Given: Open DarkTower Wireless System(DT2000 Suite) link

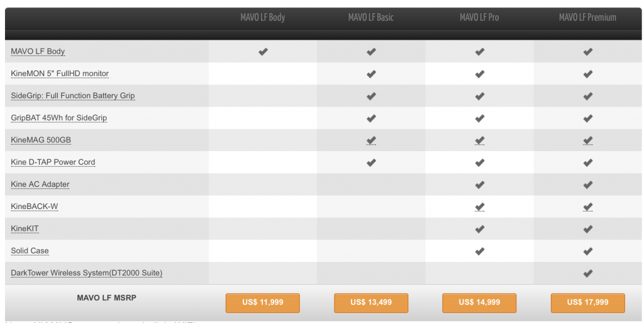Looking at the screenshot, I should [87, 273].
